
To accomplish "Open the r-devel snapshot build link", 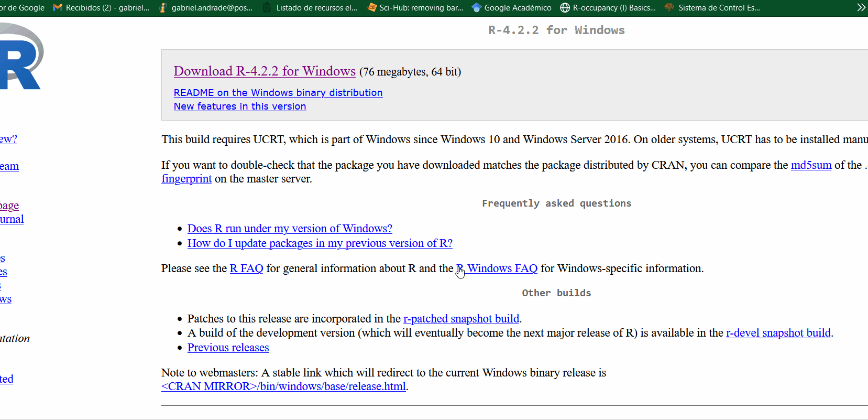I will 778,333.
